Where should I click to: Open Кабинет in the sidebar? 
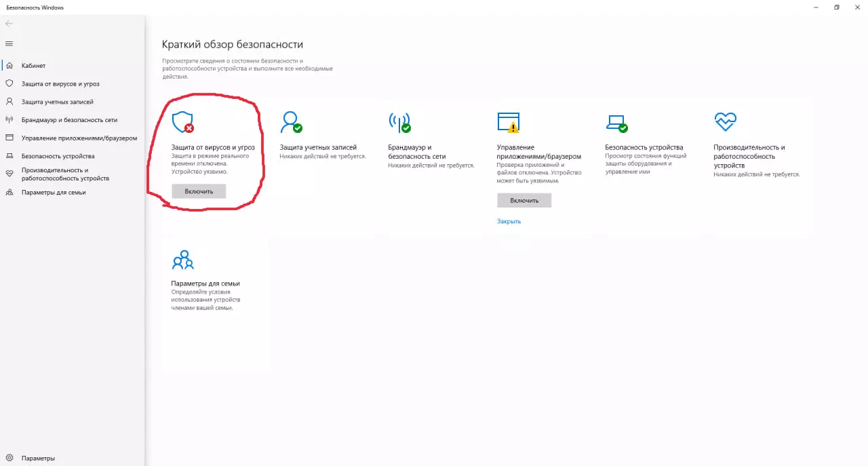coord(33,66)
